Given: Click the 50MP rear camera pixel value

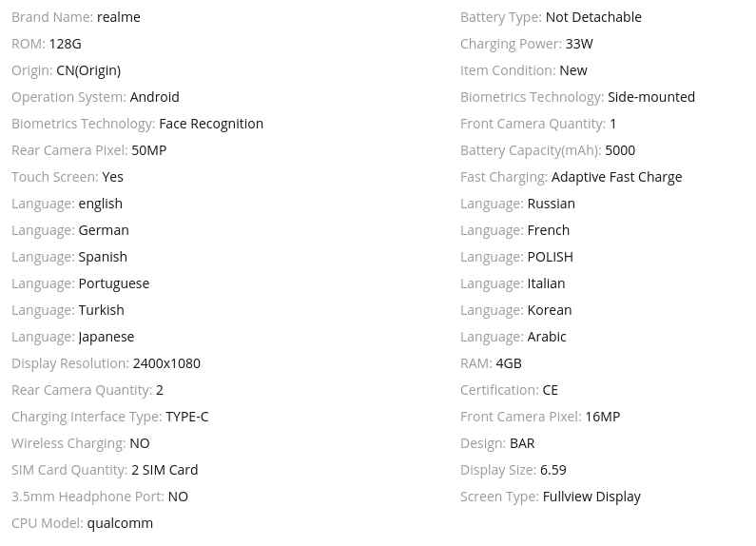Looking at the screenshot, I should pyautogui.click(x=148, y=150).
